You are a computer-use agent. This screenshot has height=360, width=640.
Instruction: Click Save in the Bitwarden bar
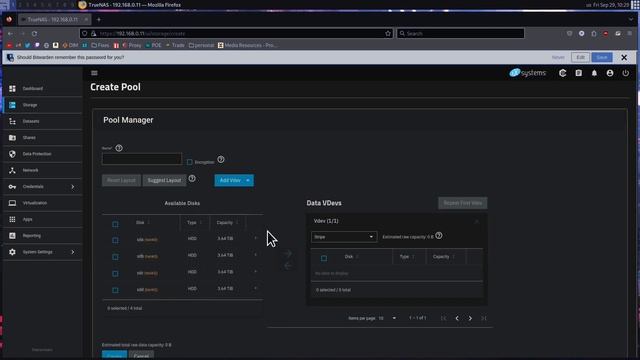coord(602,58)
